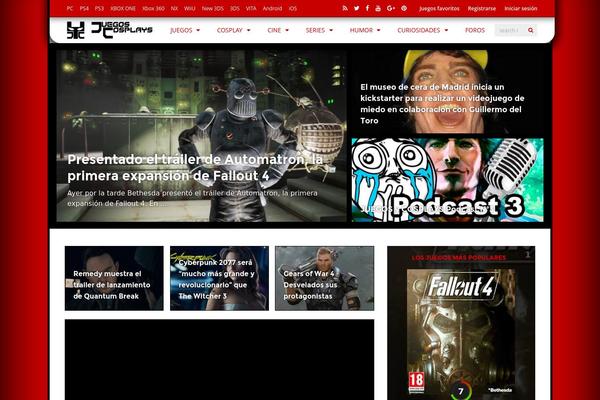Open the Fallout 4 popular game cover

461,331
